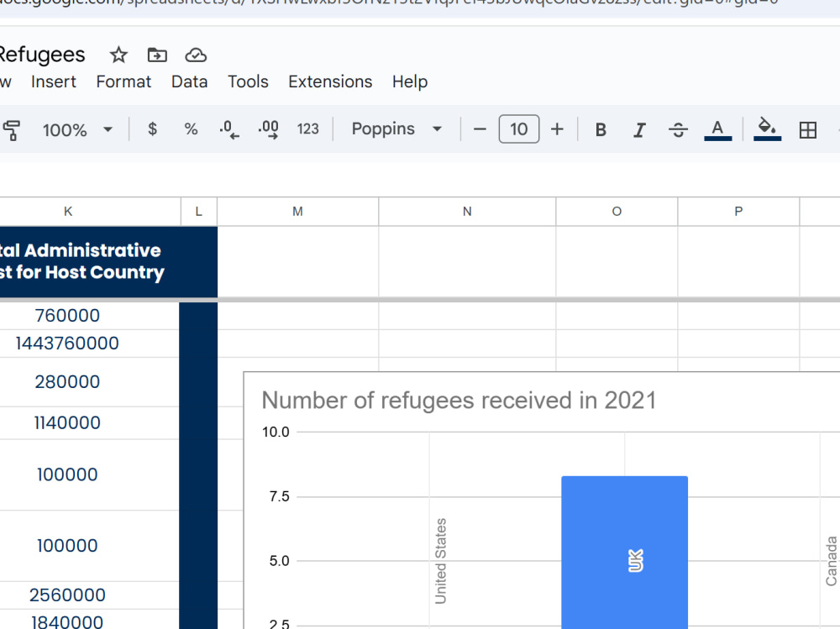Screen dimensions: 840x629
Task: Open more number formats 123
Action: coord(307,129)
